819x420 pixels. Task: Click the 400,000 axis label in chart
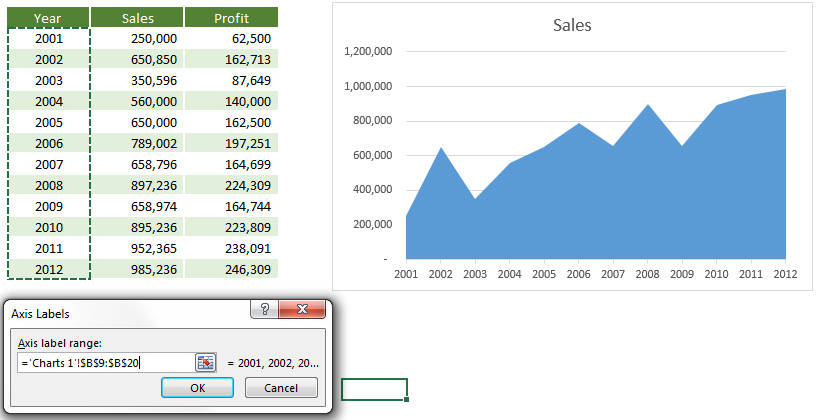(x=372, y=190)
